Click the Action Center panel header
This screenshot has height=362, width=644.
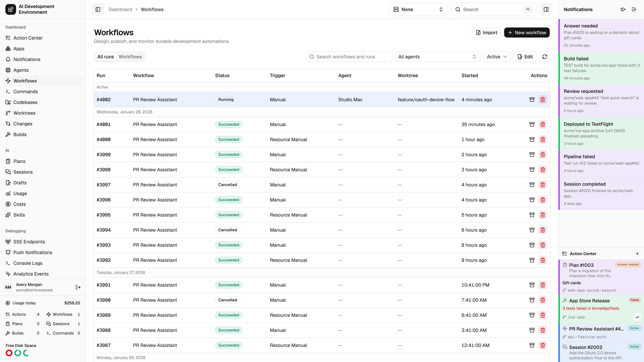[x=601, y=254]
